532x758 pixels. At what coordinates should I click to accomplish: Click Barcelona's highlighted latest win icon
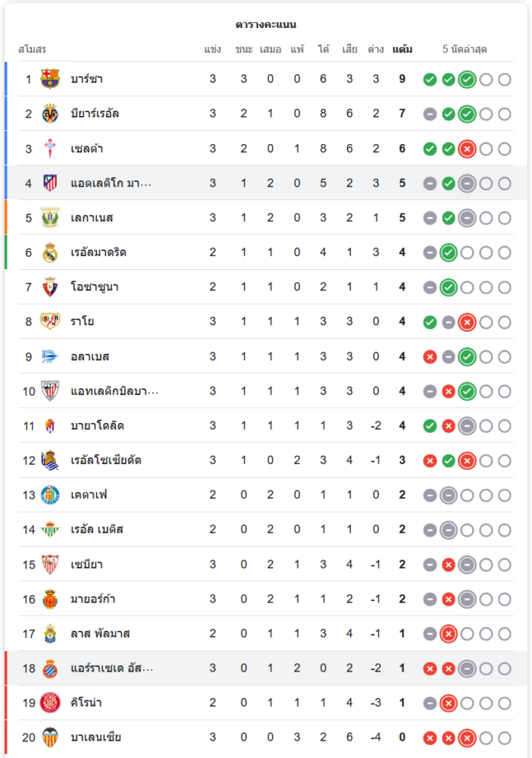[x=468, y=80]
